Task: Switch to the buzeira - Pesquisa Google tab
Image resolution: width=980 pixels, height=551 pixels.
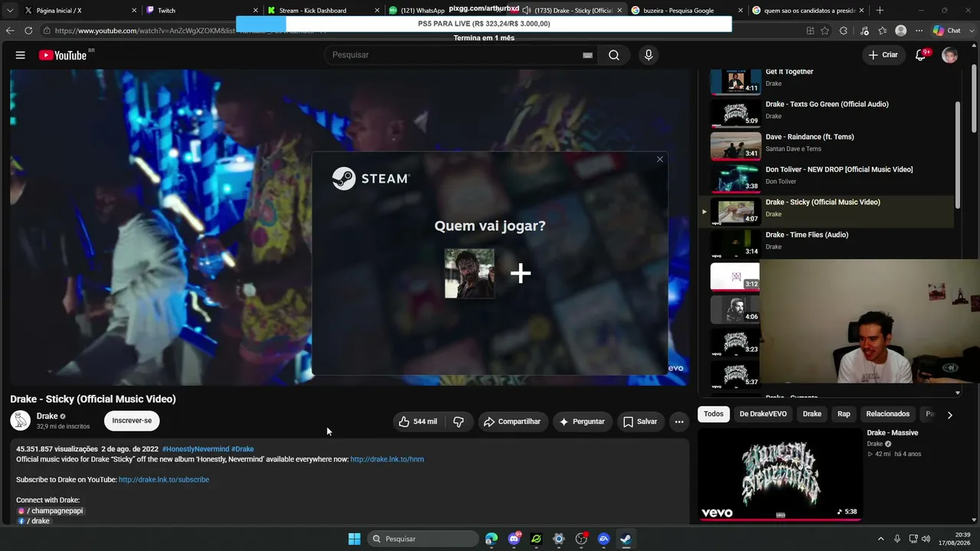Action: click(x=687, y=11)
